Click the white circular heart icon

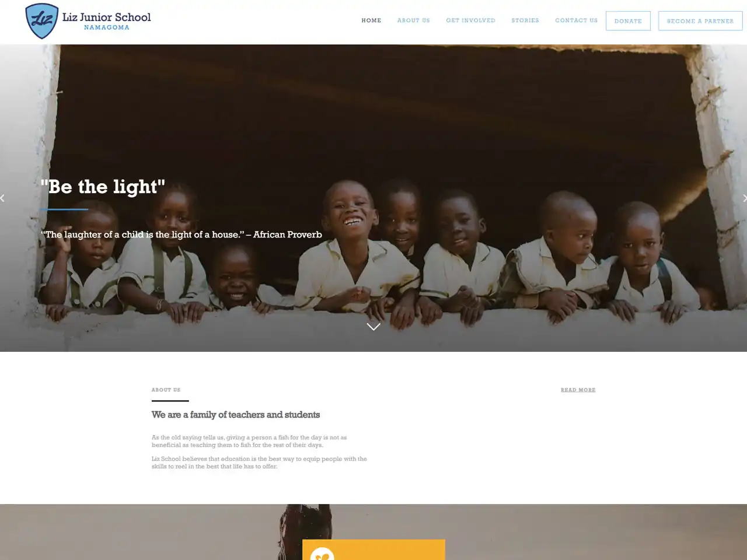click(x=322, y=554)
